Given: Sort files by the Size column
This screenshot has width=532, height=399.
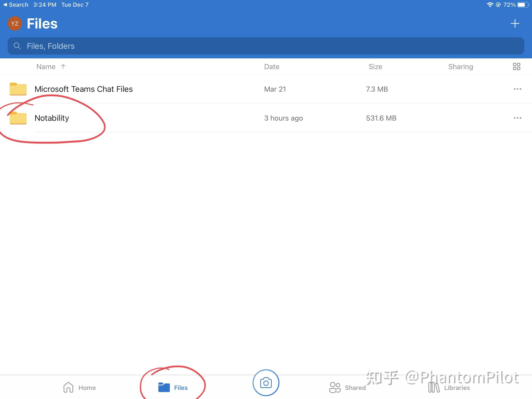Looking at the screenshot, I should click(375, 66).
